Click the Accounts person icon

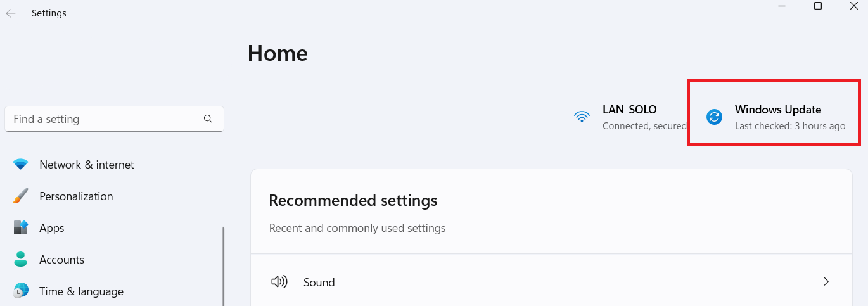click(21, 260)
